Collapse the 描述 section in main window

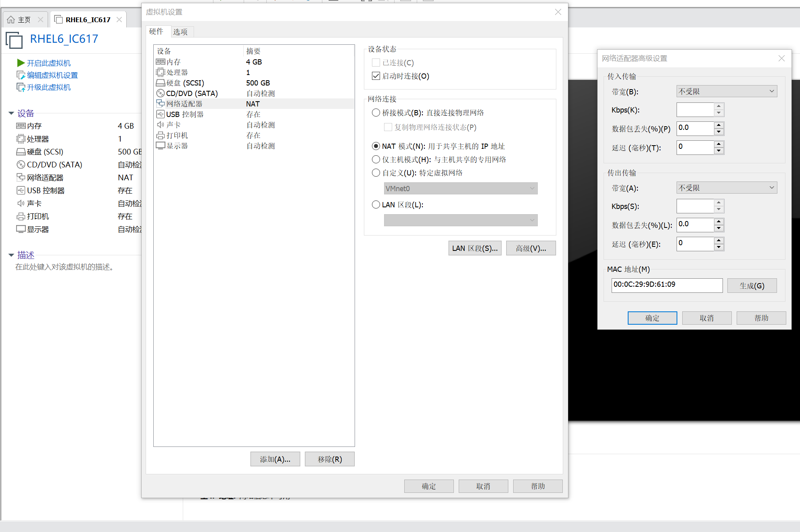tap(11, 255)
